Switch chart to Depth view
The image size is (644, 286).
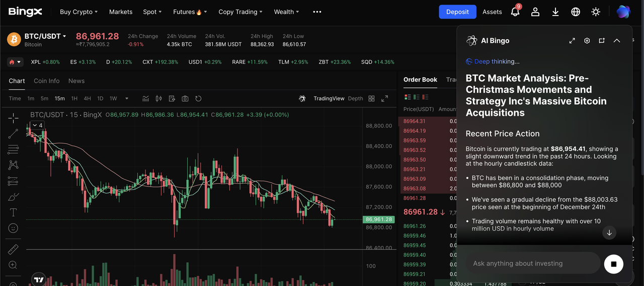pos(355,99)
